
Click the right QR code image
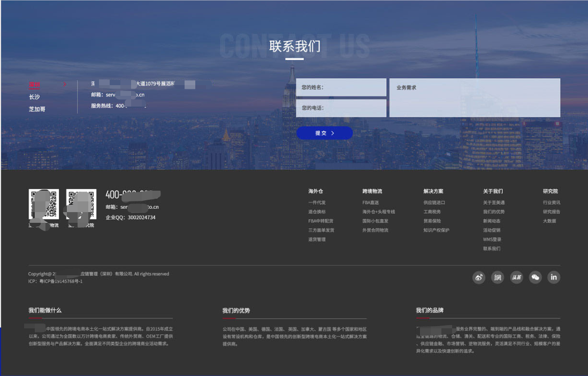[81, 205]
